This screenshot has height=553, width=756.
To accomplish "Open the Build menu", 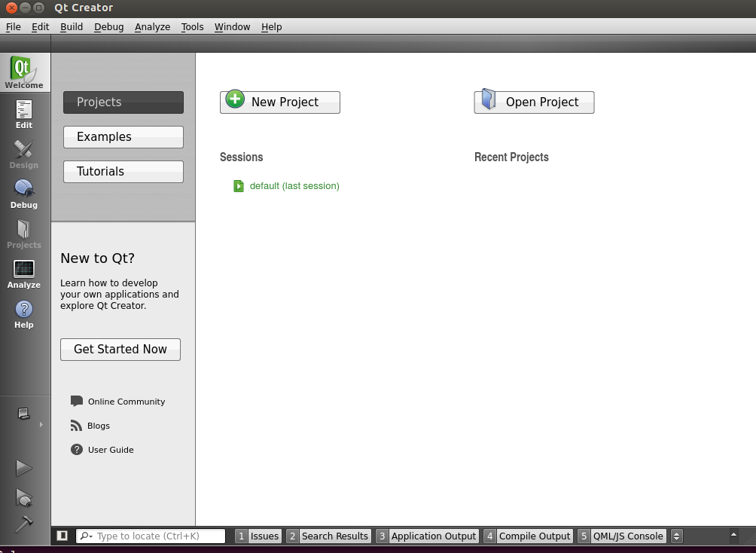I will [x=72, y=26].
